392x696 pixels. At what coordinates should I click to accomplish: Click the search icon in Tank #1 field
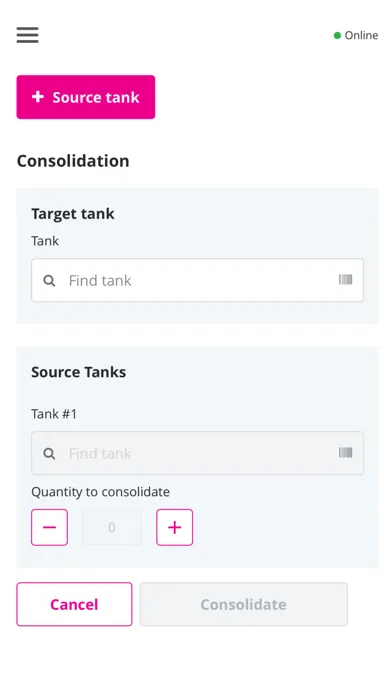point(49,454)
